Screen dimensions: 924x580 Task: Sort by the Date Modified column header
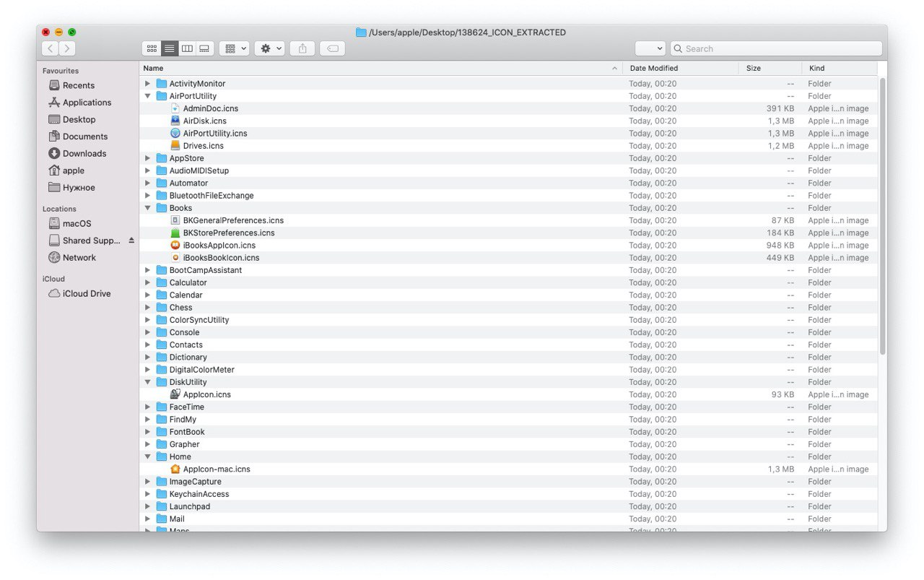coord(681,68)
